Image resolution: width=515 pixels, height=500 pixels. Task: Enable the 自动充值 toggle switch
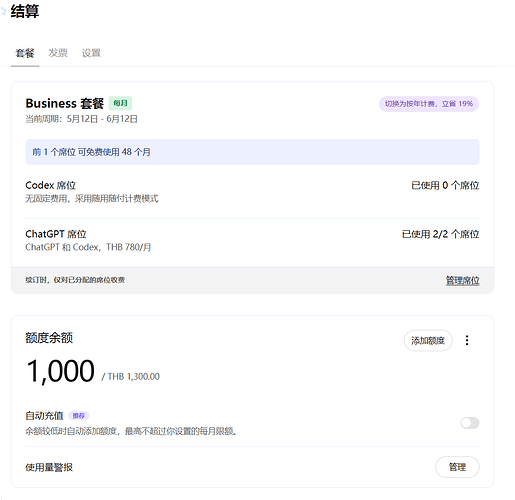coord(470,423)
